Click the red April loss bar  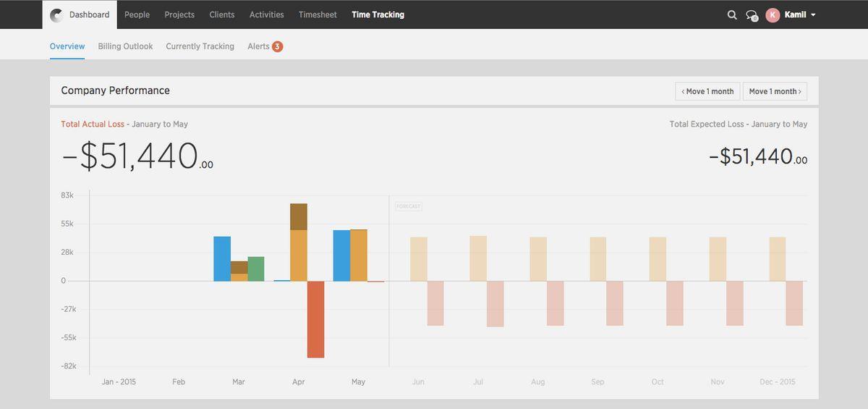(x=316, y=319)
